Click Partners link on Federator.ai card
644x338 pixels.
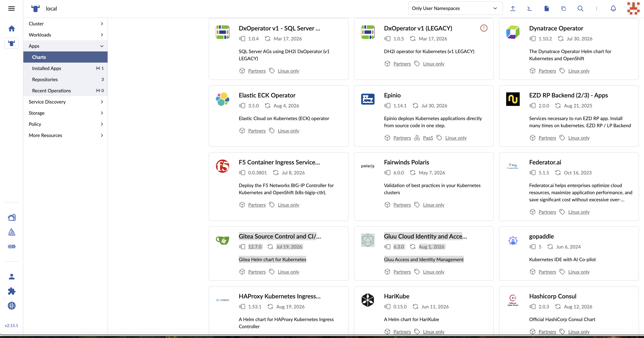click(x=547, y=212)
